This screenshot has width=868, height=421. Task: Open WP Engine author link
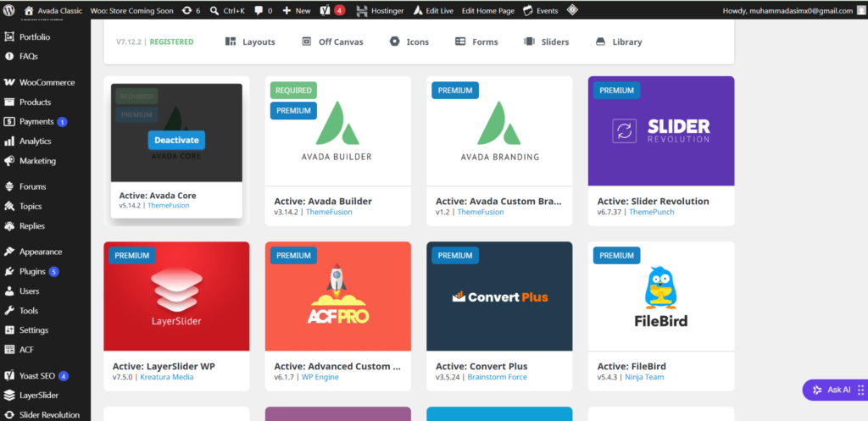coord(320,377)
